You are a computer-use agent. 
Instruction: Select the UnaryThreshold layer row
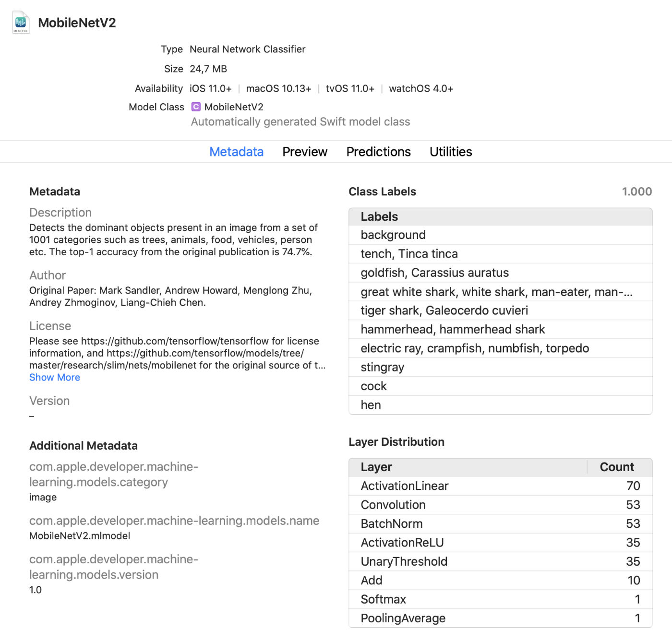[404, 562]
